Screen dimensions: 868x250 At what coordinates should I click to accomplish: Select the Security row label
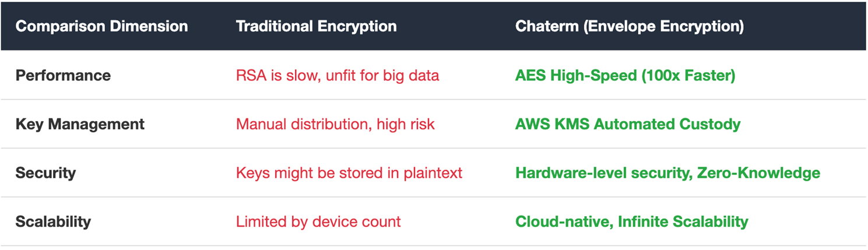pos(45,173)
